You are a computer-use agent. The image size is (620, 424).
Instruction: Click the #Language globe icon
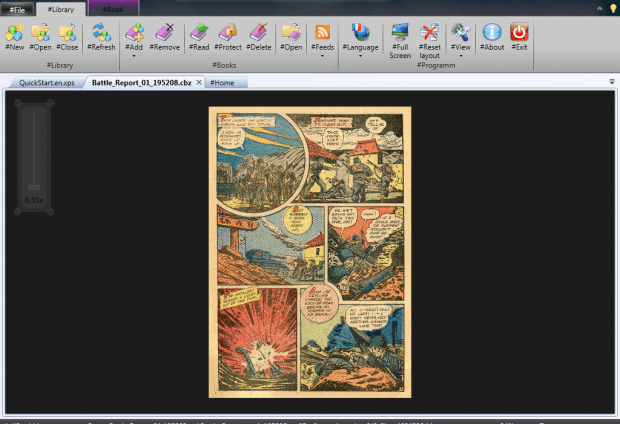point(360,33)
